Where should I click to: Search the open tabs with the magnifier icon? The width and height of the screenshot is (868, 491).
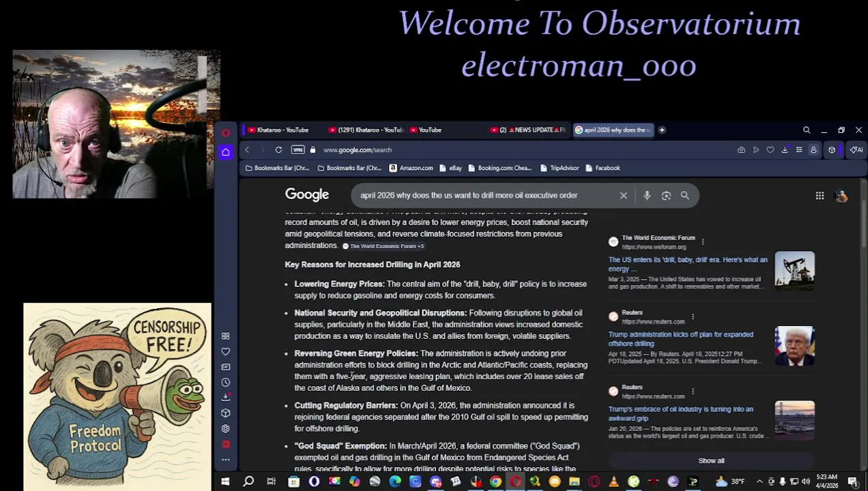[807, 130]
